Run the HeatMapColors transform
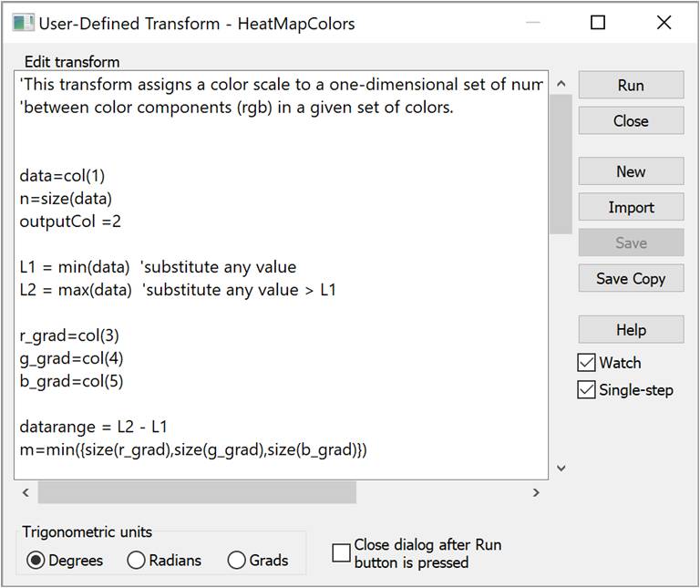 point(631,85)
